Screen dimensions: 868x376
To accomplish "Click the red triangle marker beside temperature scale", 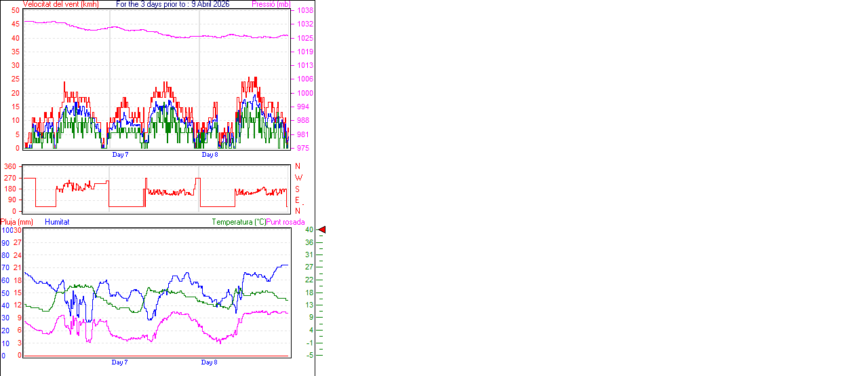I will 322,230.
